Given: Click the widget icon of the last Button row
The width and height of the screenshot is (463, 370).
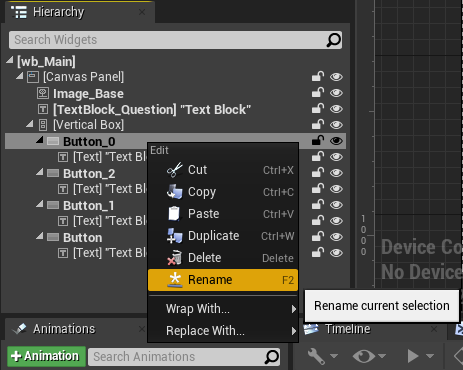Looking at the screenshot, I should point(53,237).
